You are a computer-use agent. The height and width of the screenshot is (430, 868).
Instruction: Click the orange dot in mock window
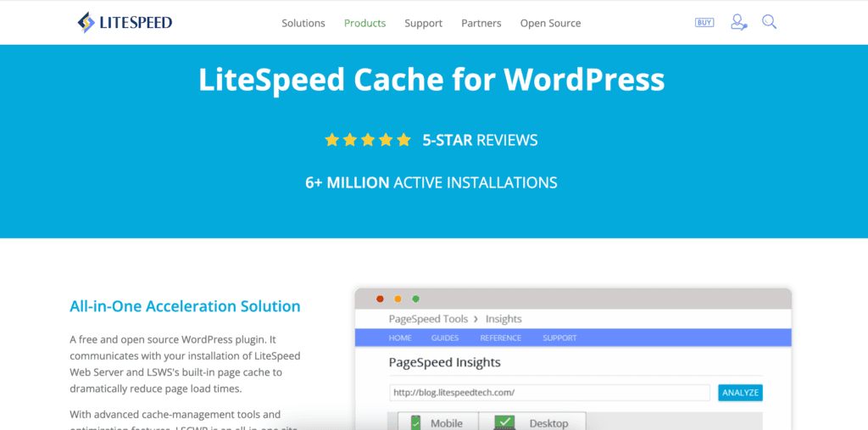point(398,299)
